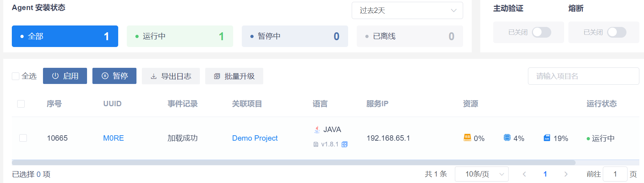Click the 启用 button
644x183 pixels.
tap(65, 76)
